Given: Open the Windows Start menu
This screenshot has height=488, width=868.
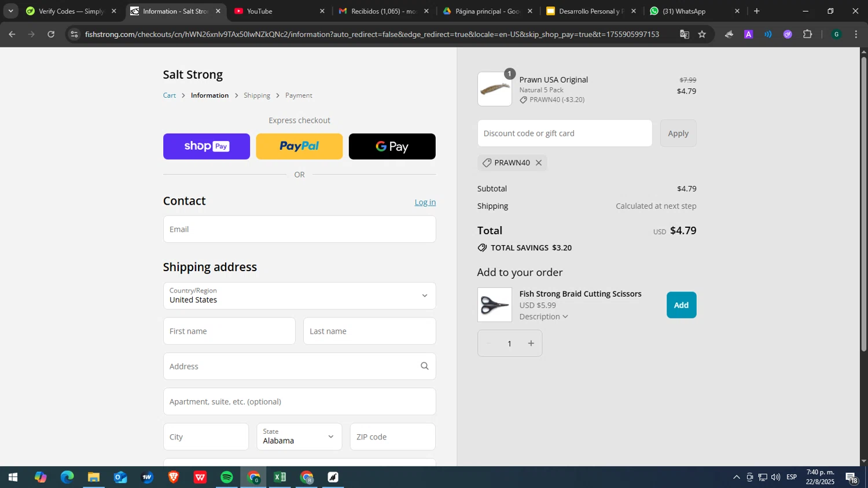Looking at the screenshot, I should 13,478.
